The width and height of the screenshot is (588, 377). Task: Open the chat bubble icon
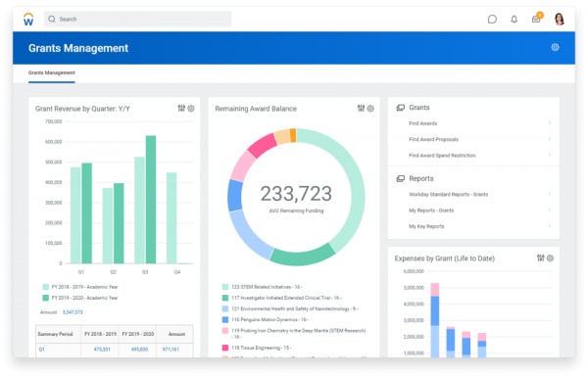(492, 20)
